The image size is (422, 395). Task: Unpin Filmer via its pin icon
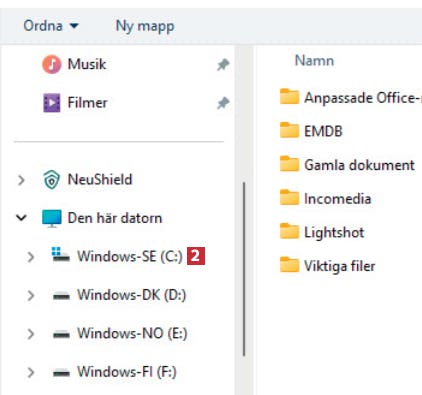[x=223, y=103]
